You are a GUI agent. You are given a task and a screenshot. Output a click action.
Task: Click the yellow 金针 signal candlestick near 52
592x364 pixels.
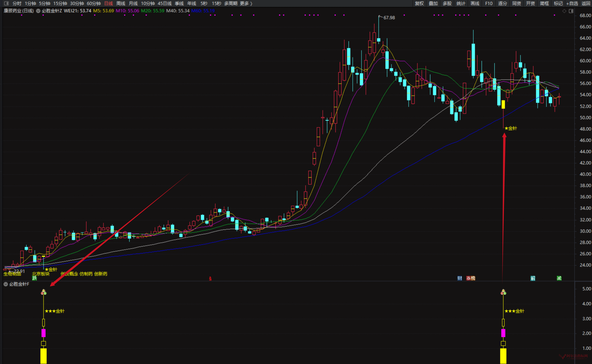click(x=503, y=104)
